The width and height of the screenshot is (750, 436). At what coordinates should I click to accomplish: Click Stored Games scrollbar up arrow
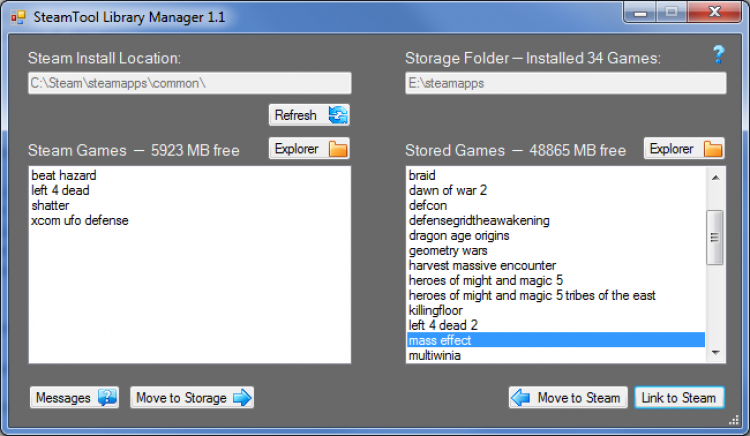click(x=716, y=177)
